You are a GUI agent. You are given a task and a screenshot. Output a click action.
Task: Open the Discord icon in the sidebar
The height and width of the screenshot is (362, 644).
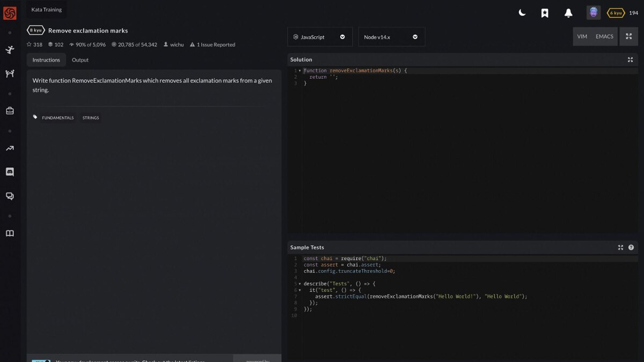(x=10, y=172)
